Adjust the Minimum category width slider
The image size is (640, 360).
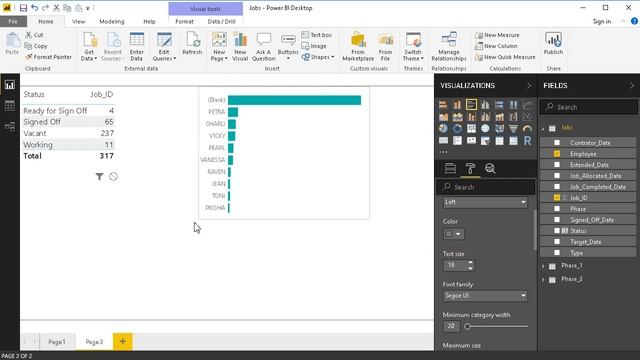(x=468, y=327)
